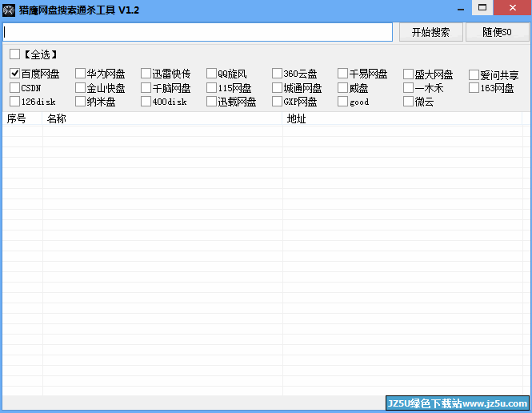Select the GXP网盘 checkbox
This screenshot has height=413, width=532.
coord(277,101)
